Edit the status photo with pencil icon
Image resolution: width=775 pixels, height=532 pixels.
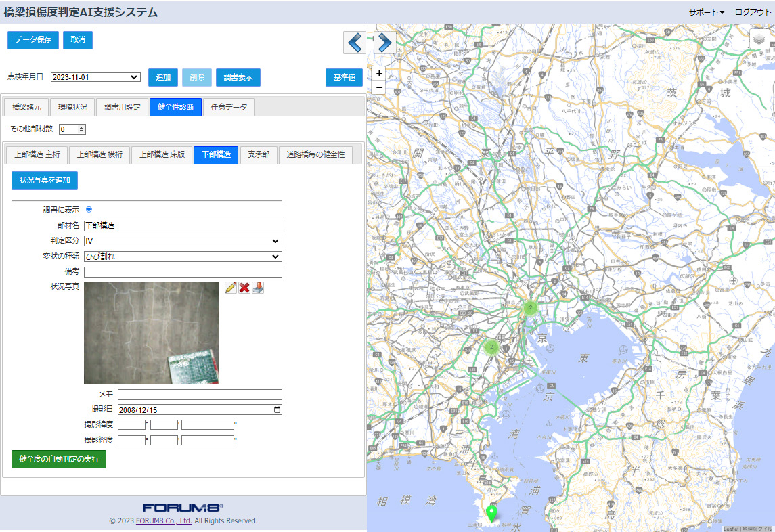pyautogui.click(x=230, y=287)
